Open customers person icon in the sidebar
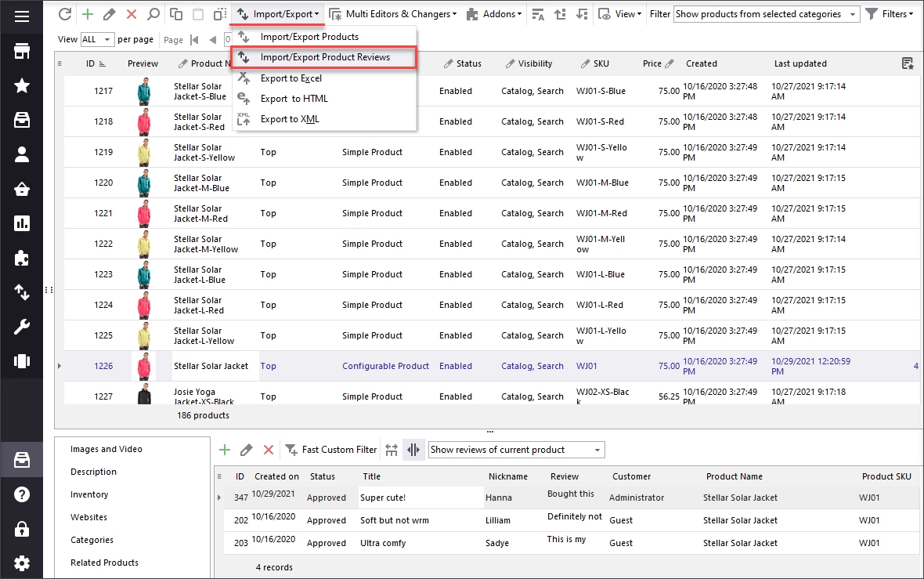The height and width of the screenshot is (579, 924). click(x=22, y=154)
